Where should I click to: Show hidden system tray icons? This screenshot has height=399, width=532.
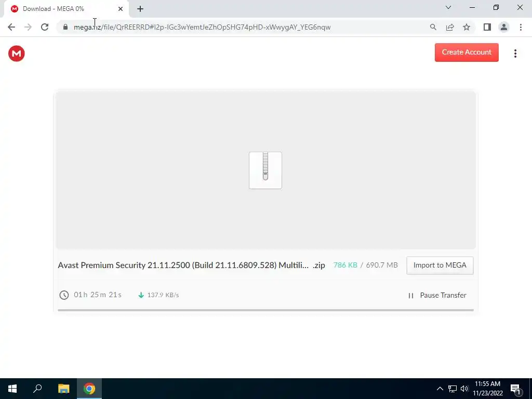(440, 389)
